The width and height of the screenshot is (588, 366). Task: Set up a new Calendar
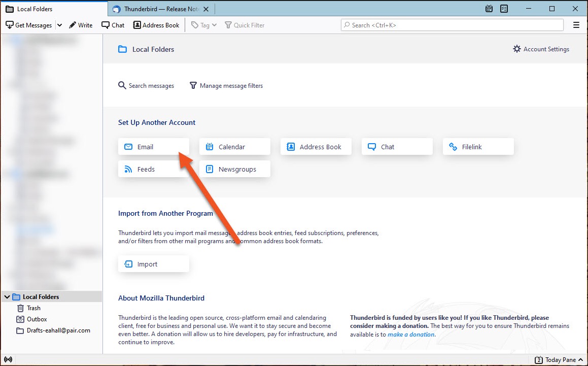coord(235,147)
